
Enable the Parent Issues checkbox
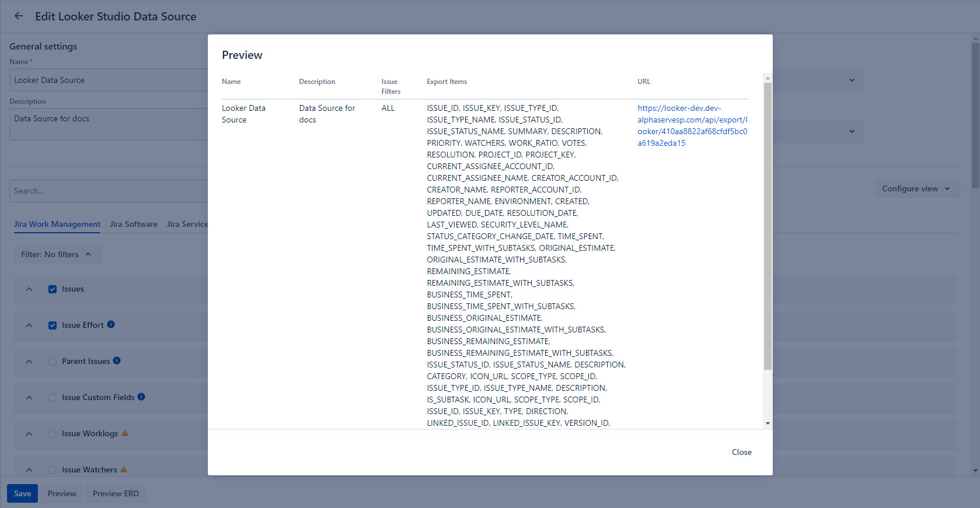(53, 362)
